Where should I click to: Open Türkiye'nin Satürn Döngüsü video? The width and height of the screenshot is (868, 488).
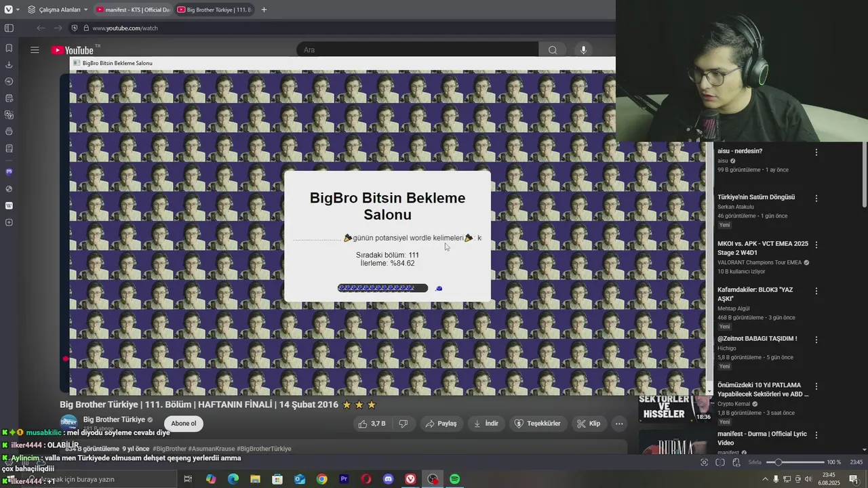[x=756, y=197]
